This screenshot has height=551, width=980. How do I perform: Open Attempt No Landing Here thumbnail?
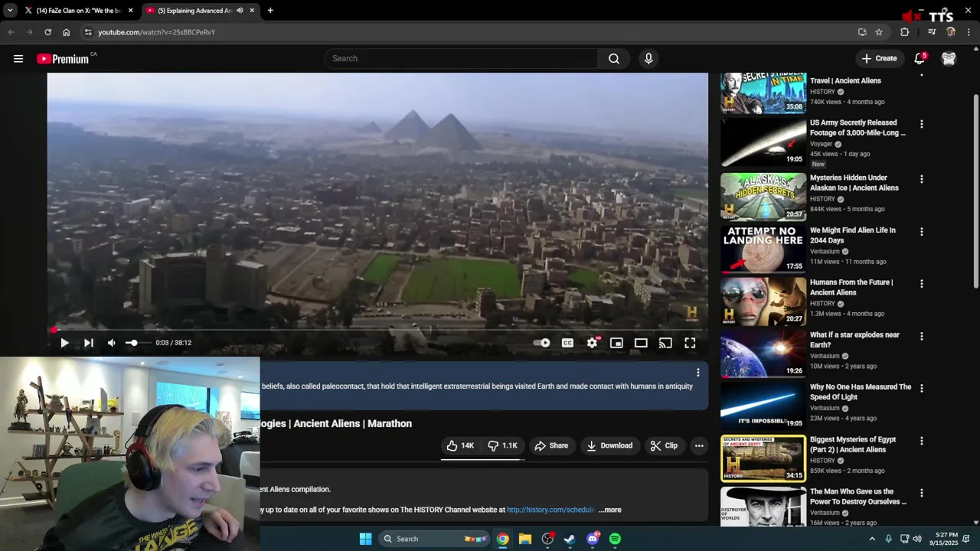coord(763,249)
